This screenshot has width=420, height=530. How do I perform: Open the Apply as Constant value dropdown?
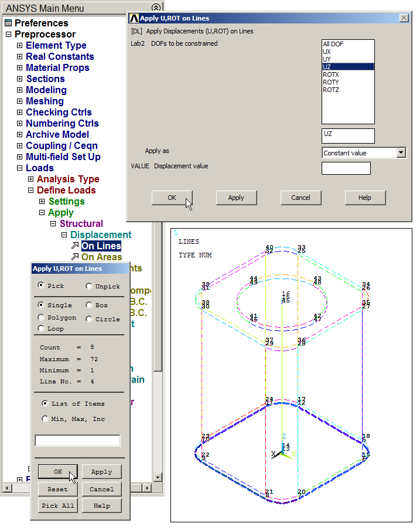(401, 153)
